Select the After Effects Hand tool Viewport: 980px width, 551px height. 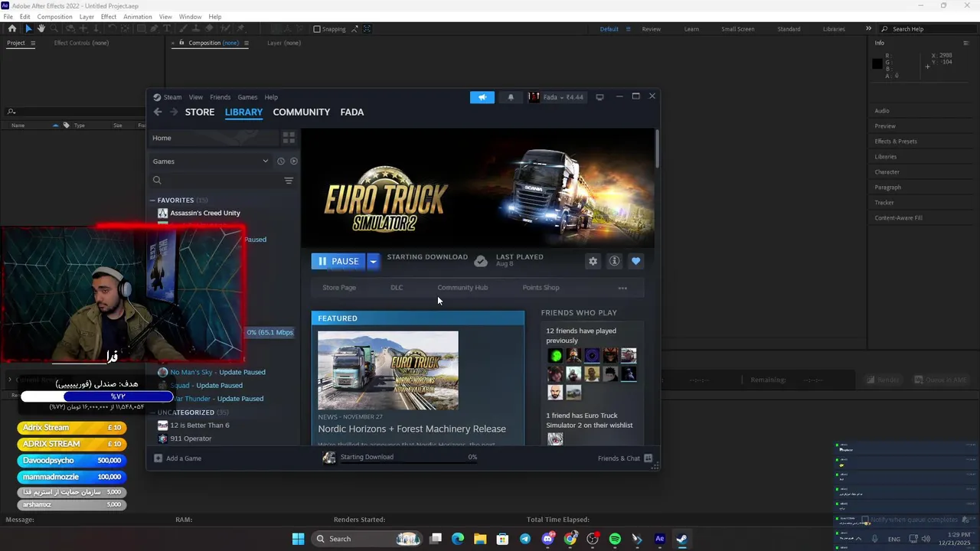pos(41,29)
